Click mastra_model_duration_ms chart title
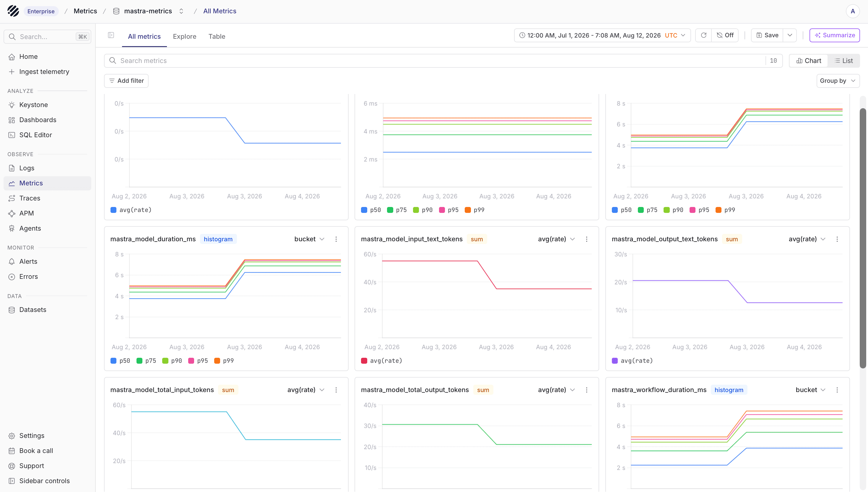The width and height of the screenshot is (868, 492). 153,239
